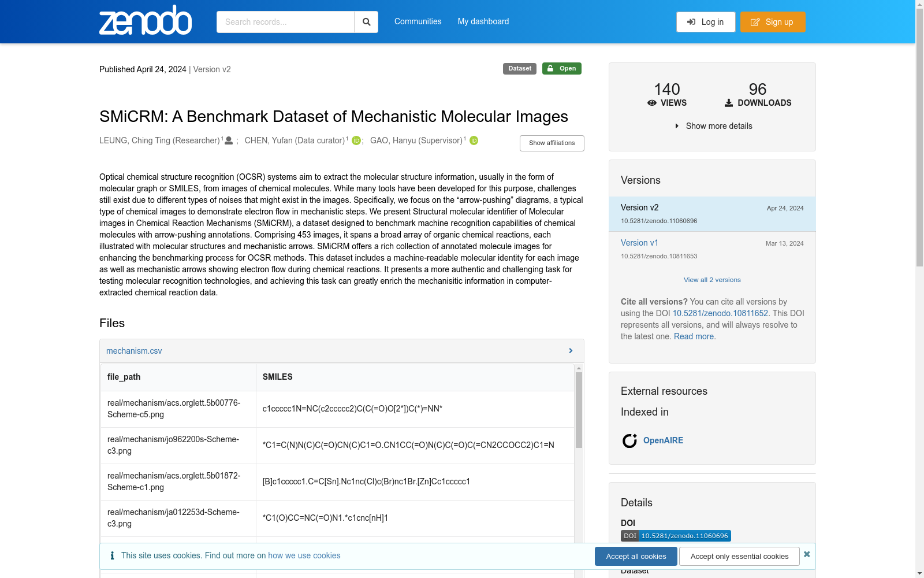924x578 pixels.
Task: Click author CHEN, Yufan
Action: [x=295, y=140]
